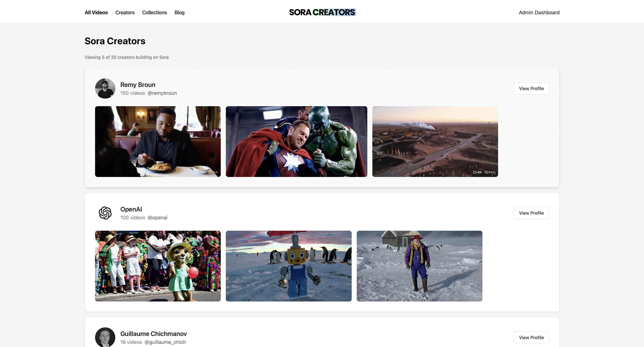Screen dimensions: 644x347
Task: View Profile for OpenAI
Action: (531, 213)
